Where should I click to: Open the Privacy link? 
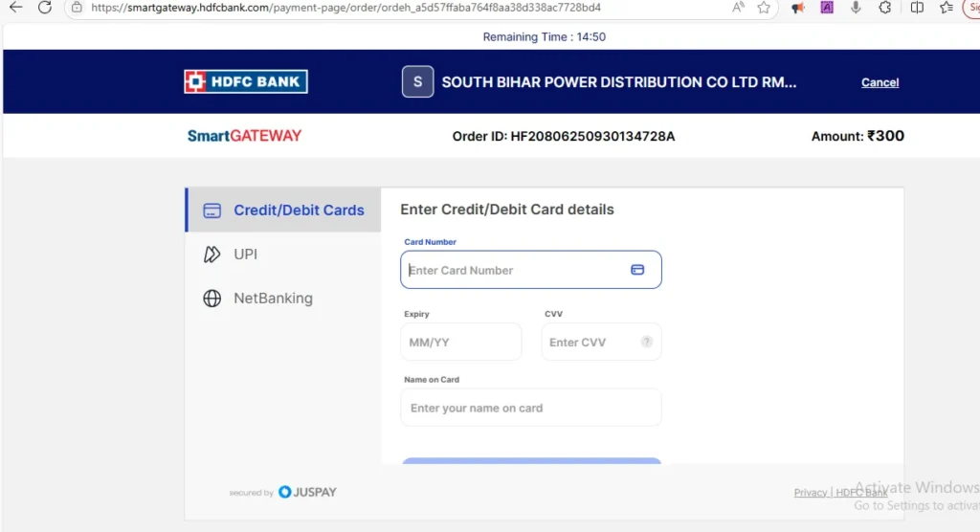pos(810,493)
